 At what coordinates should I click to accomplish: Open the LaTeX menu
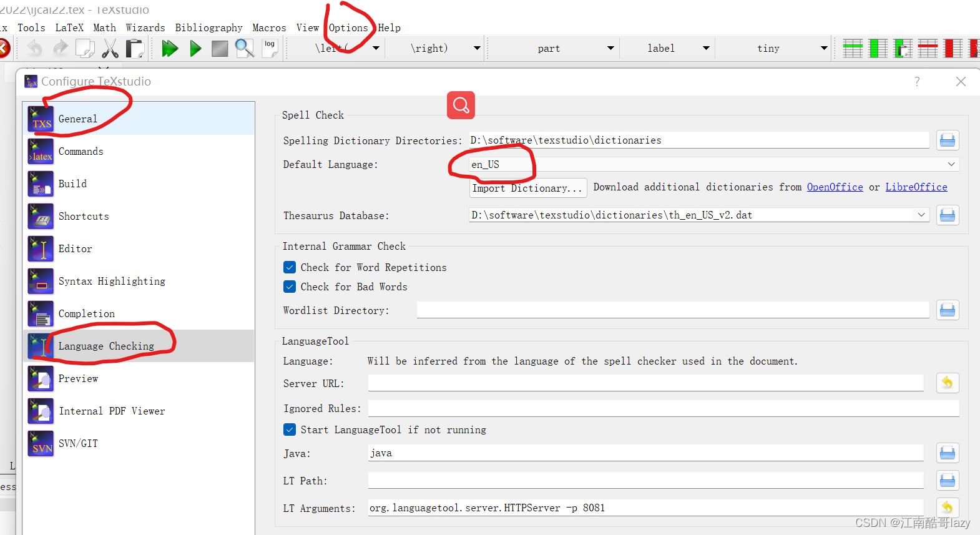(69, 27)
